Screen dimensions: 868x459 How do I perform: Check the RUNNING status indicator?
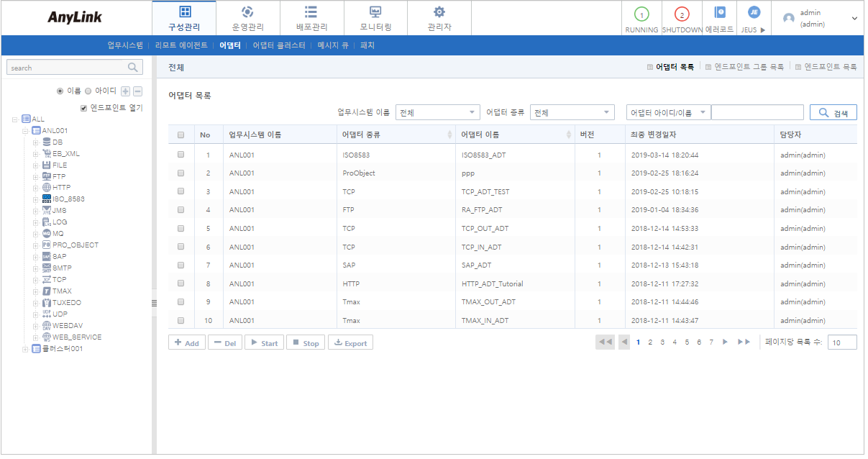[640, 17]
